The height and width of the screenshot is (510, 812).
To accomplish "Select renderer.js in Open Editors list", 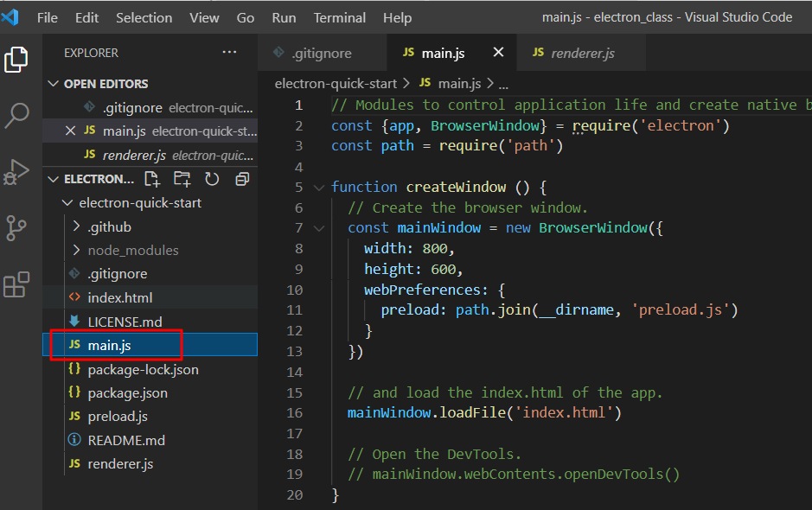I will point(150,156).
